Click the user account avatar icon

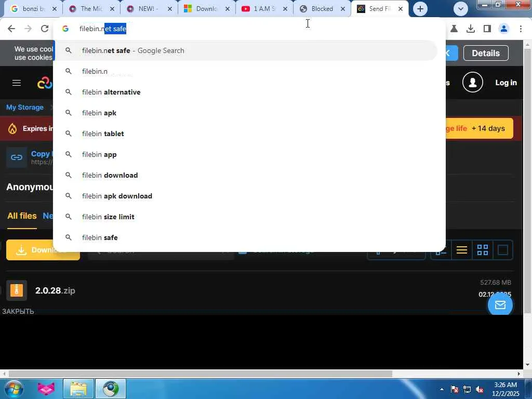pyautogui.click(x=473, y=82)
